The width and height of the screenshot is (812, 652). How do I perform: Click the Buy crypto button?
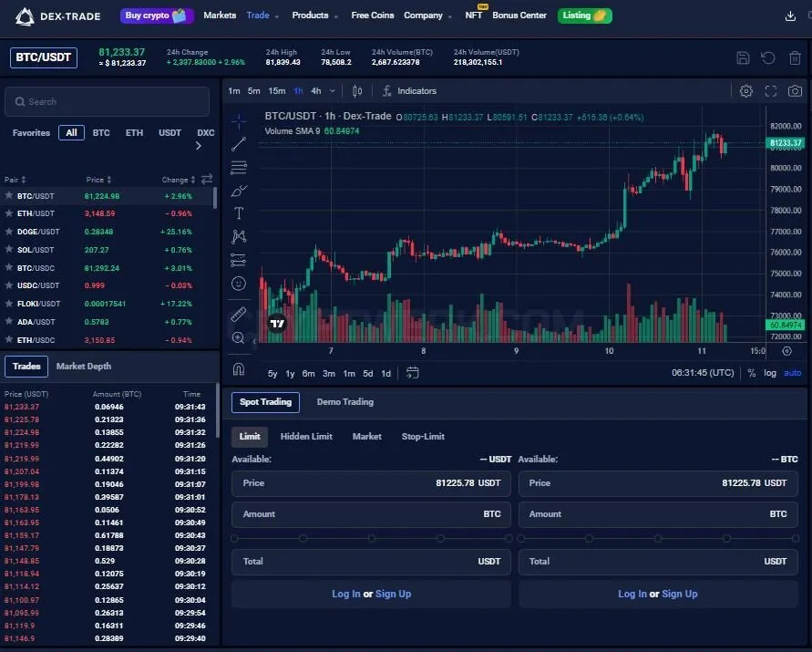click(x=157, y=16)
